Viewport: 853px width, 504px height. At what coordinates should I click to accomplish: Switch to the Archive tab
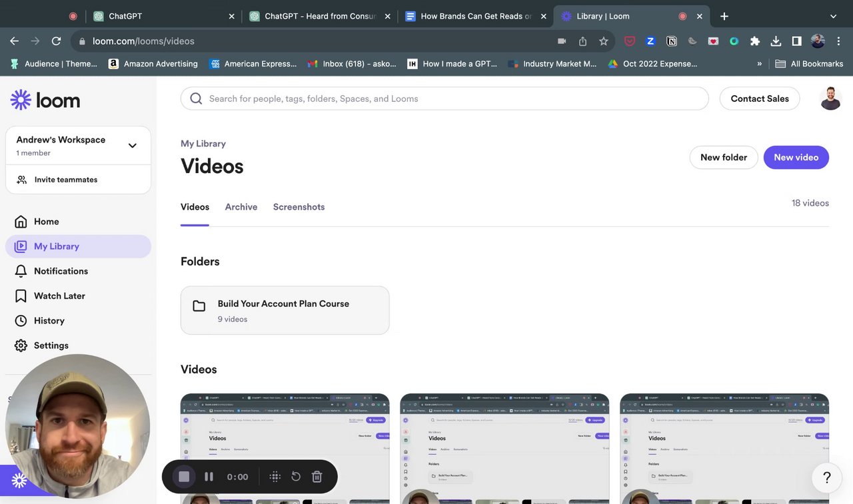[241, 207]
